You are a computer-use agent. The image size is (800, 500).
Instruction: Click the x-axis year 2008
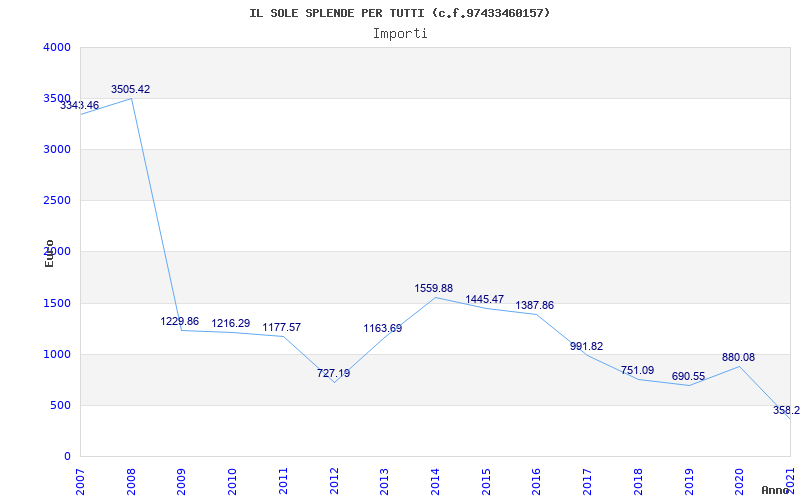click(x=132, y=481)
